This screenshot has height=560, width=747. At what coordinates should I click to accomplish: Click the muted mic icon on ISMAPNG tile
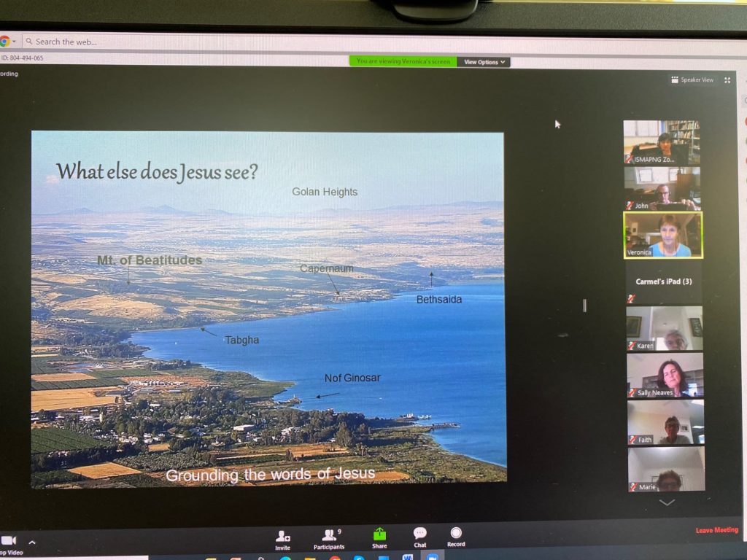click(629, 160)
